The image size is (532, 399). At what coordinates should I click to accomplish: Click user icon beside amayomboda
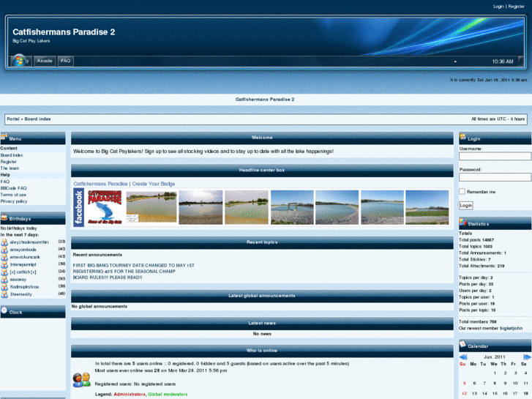4,250
